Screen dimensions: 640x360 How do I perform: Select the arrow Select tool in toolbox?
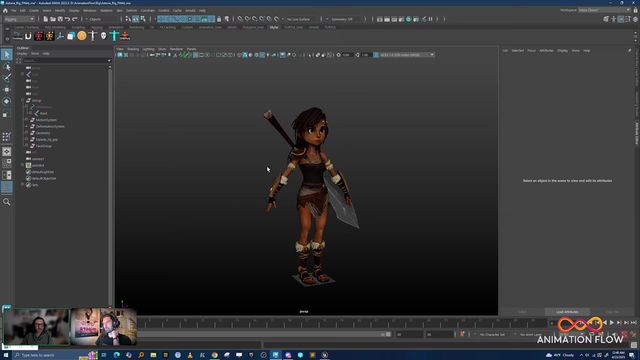tap(7, 54)
